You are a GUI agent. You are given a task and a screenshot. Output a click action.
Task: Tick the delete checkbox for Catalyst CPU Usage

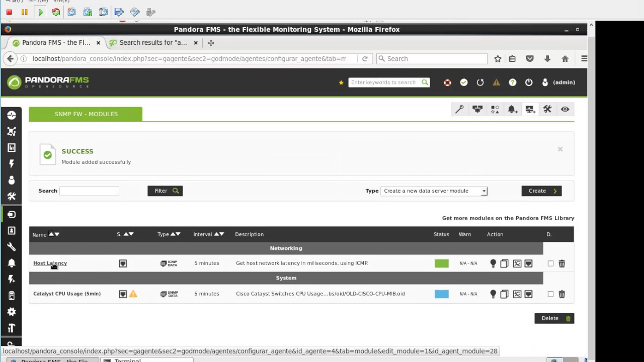550,294
